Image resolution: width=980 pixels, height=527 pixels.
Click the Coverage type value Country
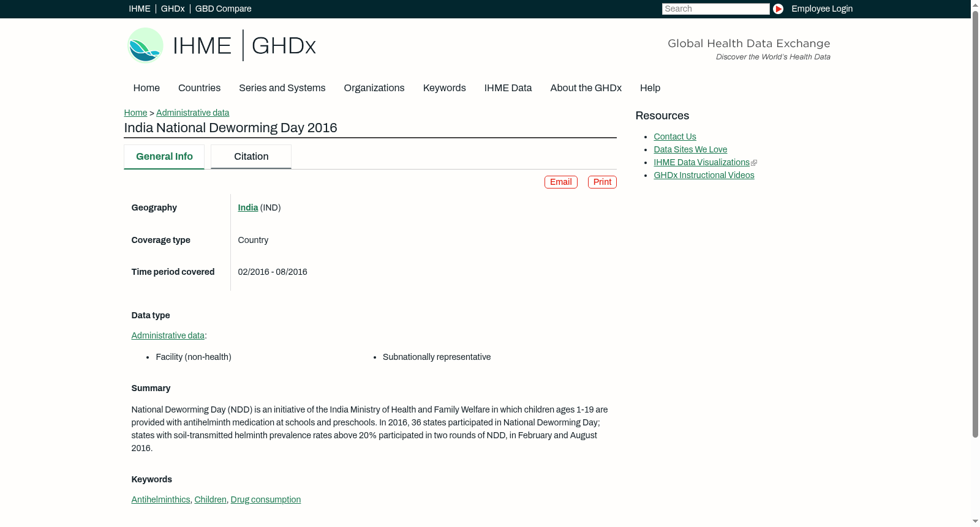(x=253, y=241)
